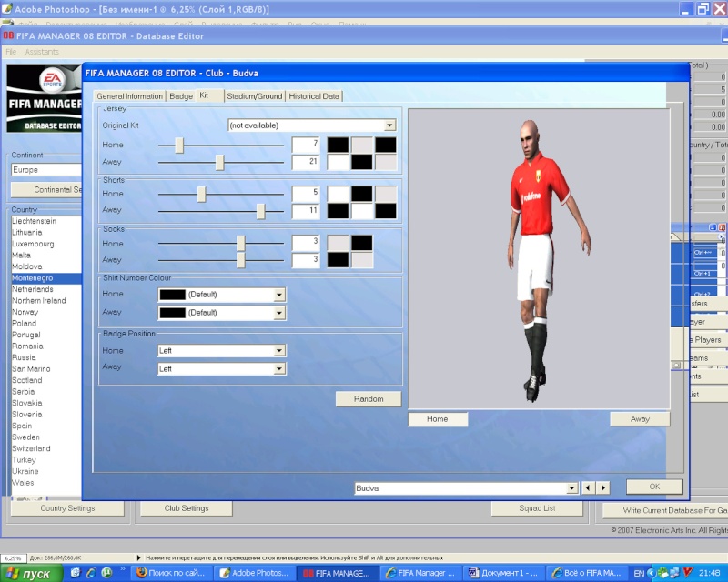Expand Badge Position Away dropdown
Image resolution: width=728 pixels, height=582 pixels.
[x=279, y=368]
